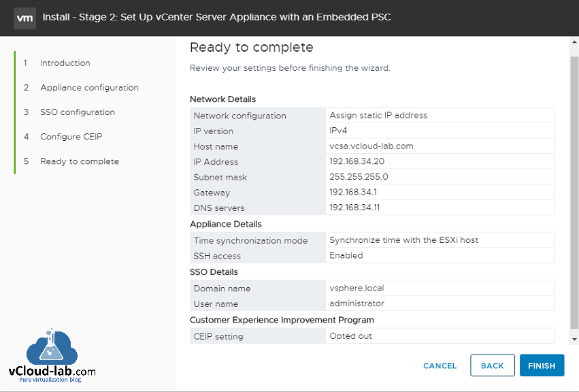
Task: Select the Introduction step
Action: (x=65, y=63)
